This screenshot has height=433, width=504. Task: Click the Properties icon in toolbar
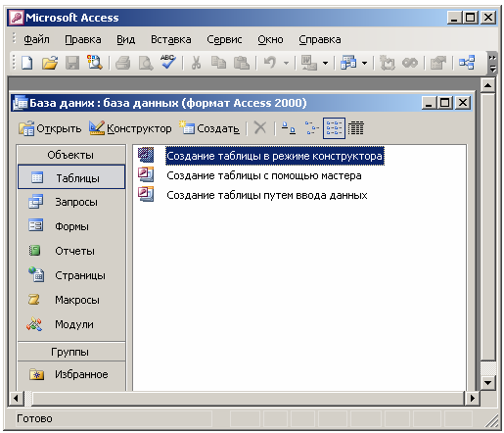438,63
